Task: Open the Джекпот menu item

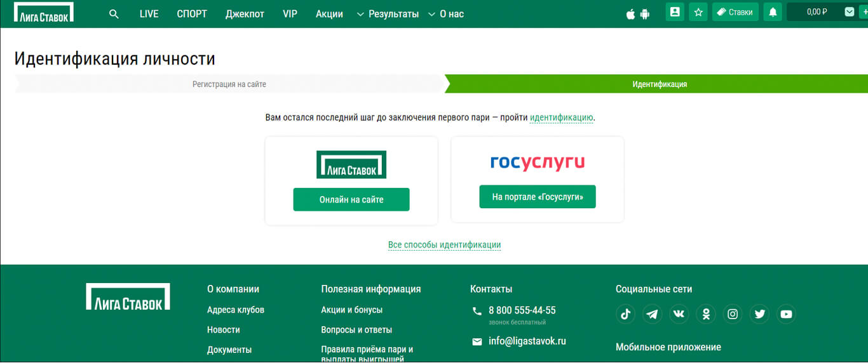Action: (245, 14)
